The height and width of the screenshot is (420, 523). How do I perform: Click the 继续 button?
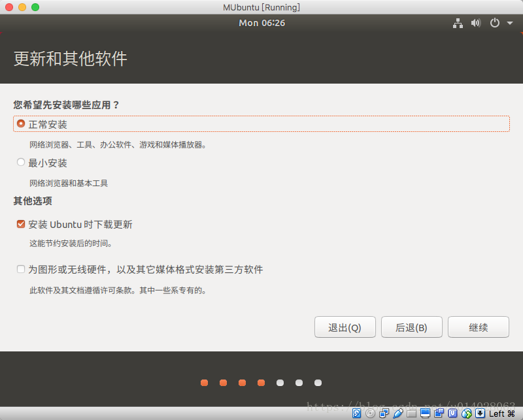coord(479,327)
